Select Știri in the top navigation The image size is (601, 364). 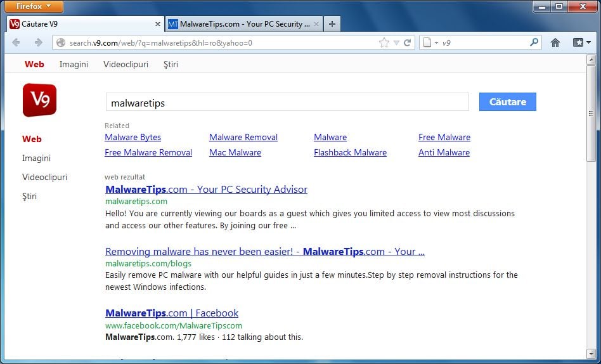171,65
